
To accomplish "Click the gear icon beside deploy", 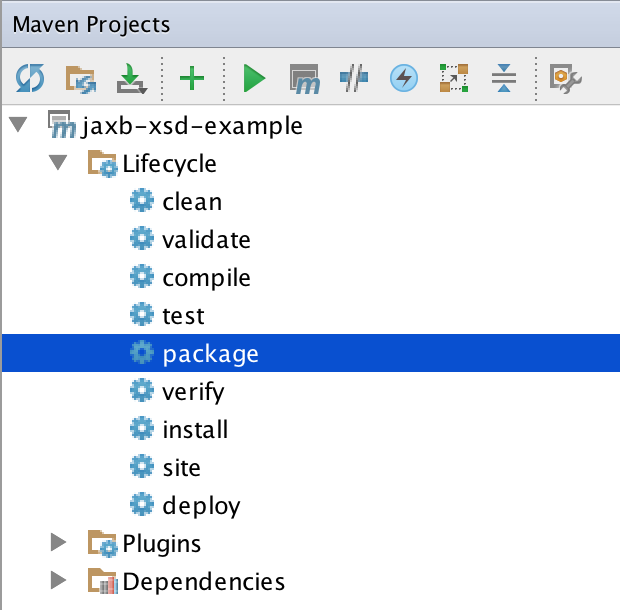I will coord(142,504).
